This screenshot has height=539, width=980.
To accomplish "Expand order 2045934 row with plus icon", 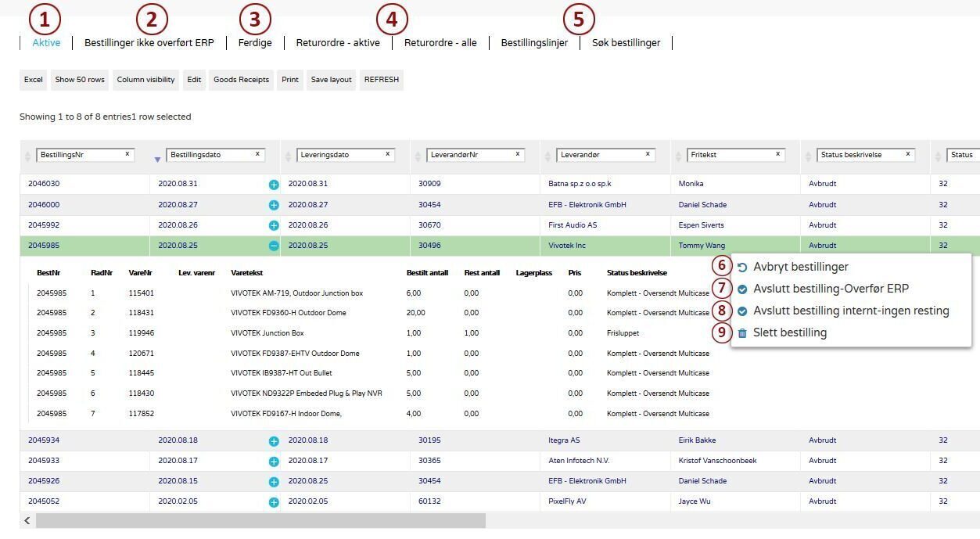I will pos(274,441).
